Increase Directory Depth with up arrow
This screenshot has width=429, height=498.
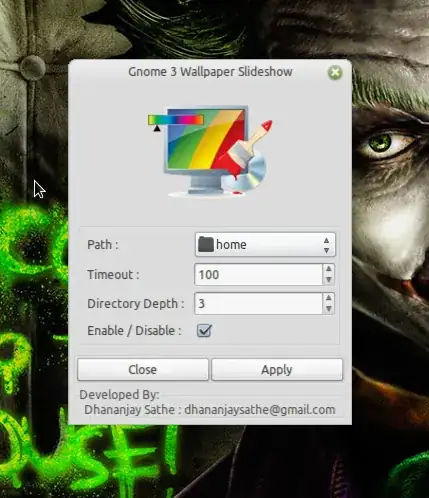click(x=329, y=298)
